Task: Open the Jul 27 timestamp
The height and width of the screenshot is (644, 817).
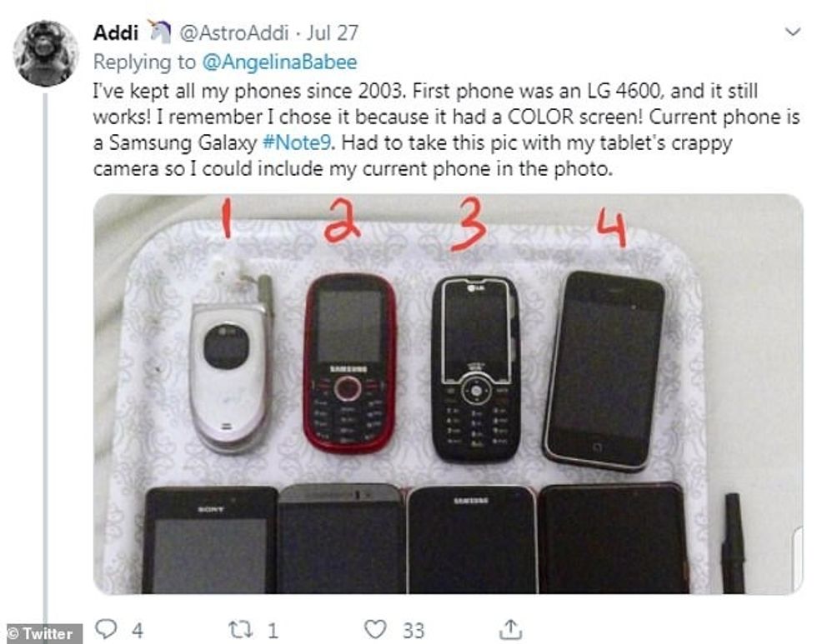Action: [332, 32]
